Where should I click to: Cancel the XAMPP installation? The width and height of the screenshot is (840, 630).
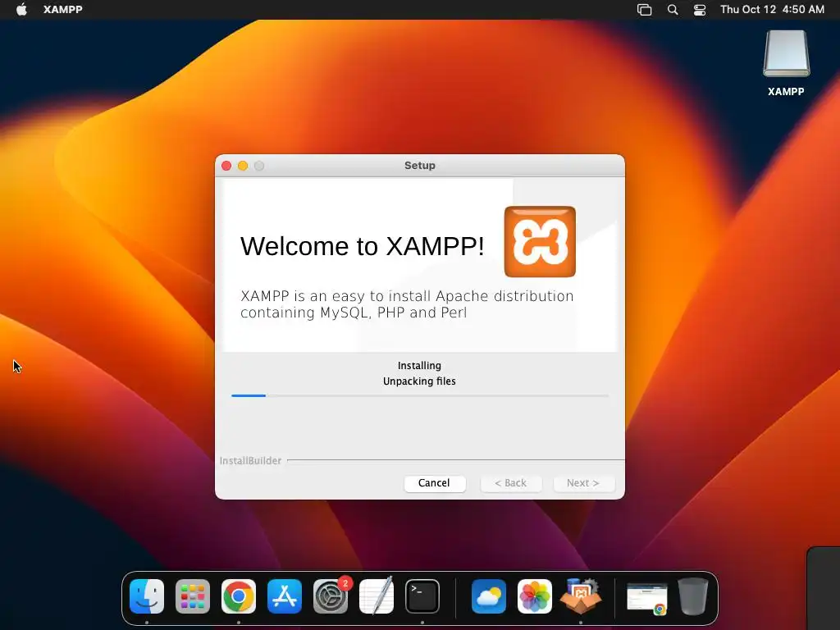coord(435,482)
